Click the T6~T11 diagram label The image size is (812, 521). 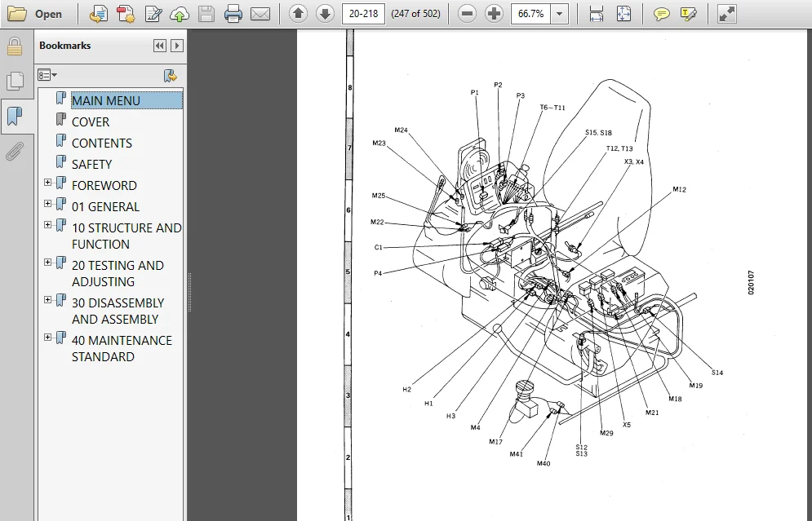click(552, 108)
